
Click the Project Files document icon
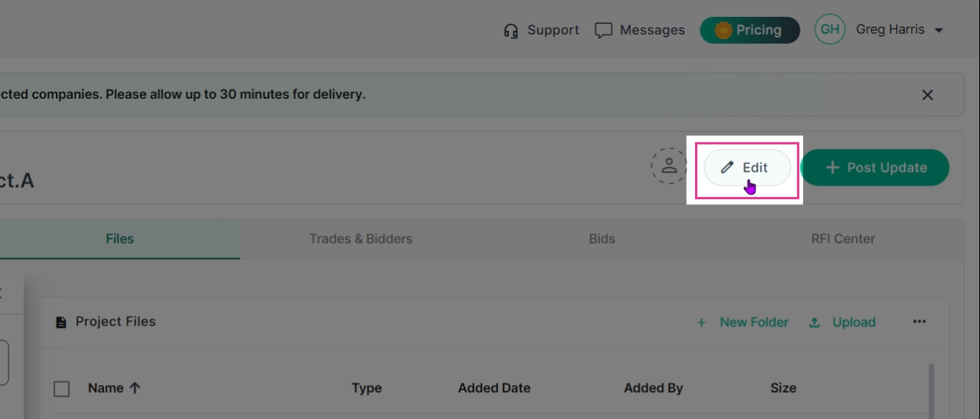pyautogui.click(x=61, y=322)
